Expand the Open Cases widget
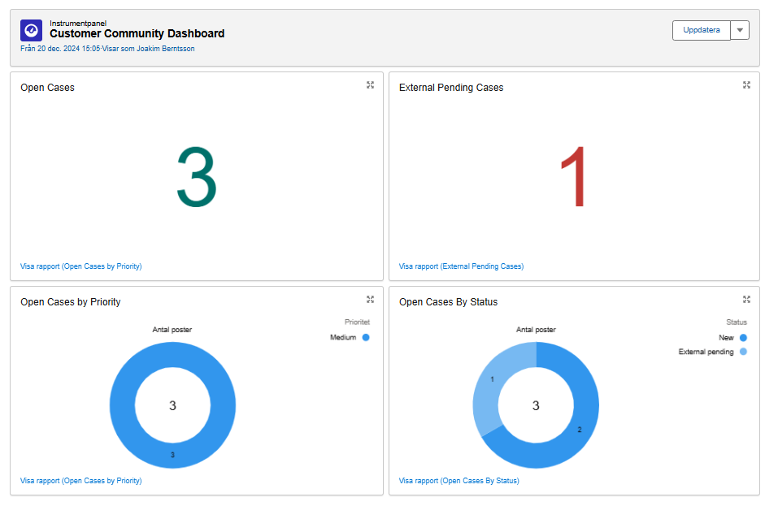778x532 pixels. (370, 85)
